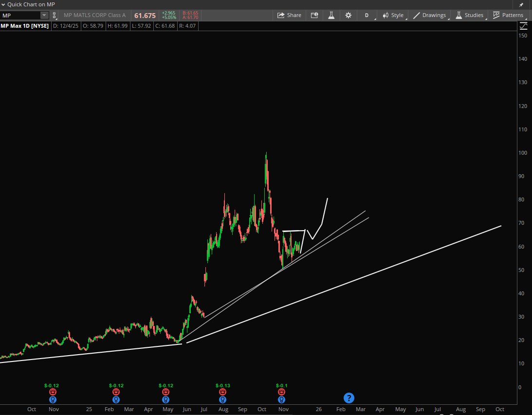Click the red phone icon above first Nov

click(x=53, y=392)
